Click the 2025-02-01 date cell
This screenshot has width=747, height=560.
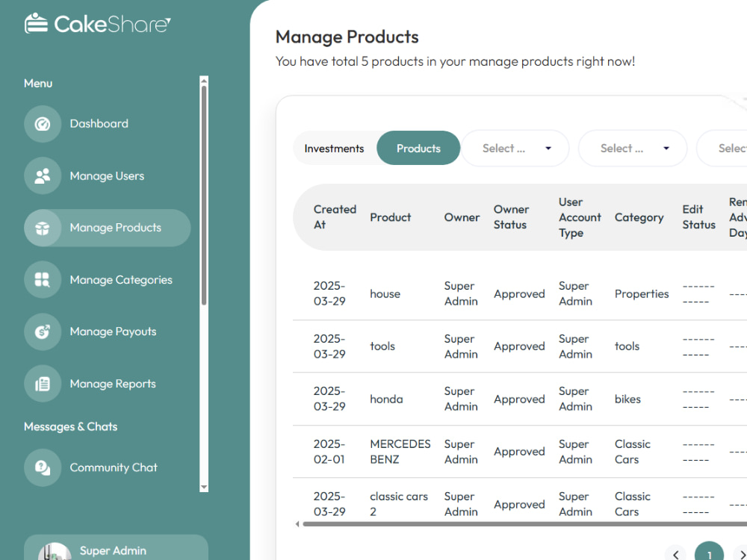point(329,452)
